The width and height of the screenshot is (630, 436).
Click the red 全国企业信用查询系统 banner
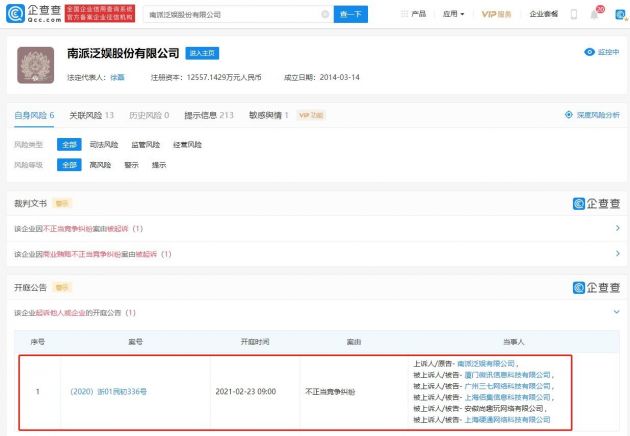(x=100, y=14)
